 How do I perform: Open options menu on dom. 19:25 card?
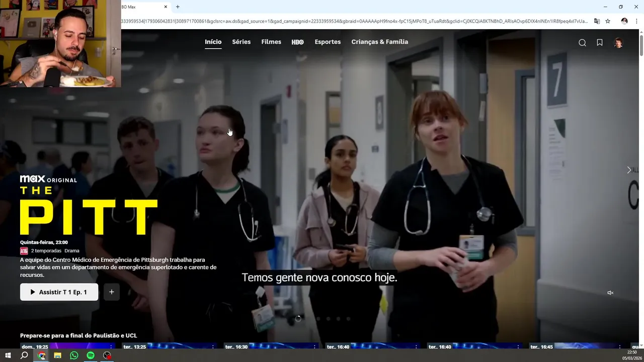click(x=111, y=346)
